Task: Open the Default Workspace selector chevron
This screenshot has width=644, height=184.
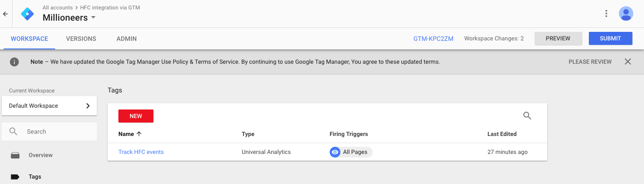Action: (88, 106)
